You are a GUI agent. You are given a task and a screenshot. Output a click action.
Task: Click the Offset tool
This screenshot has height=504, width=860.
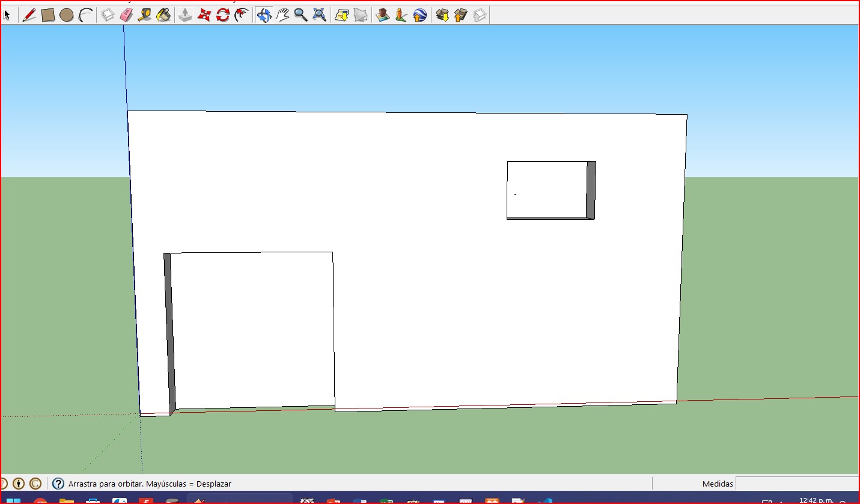(242, 15)
